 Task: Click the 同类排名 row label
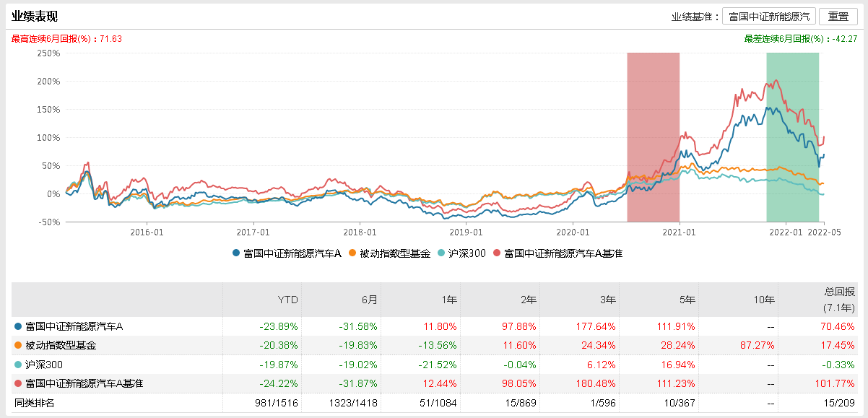point(35,402)
